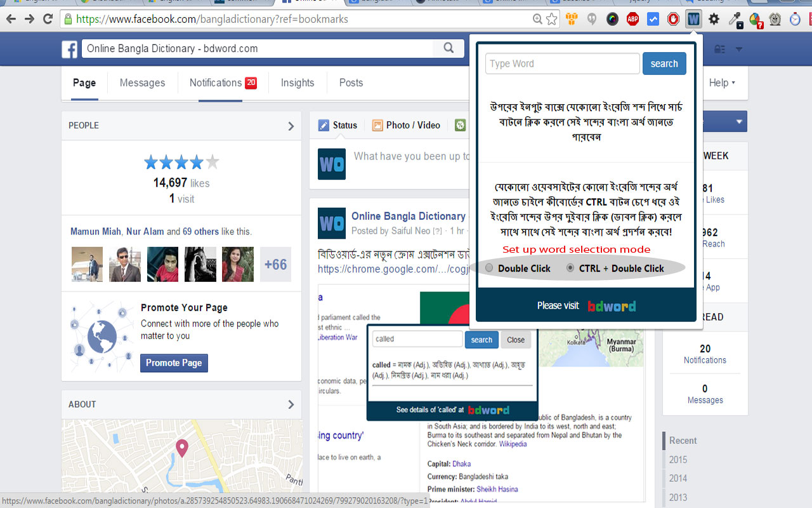Expand the PEOPLE section chevron
812x508 pixels.
pos(291,126)
